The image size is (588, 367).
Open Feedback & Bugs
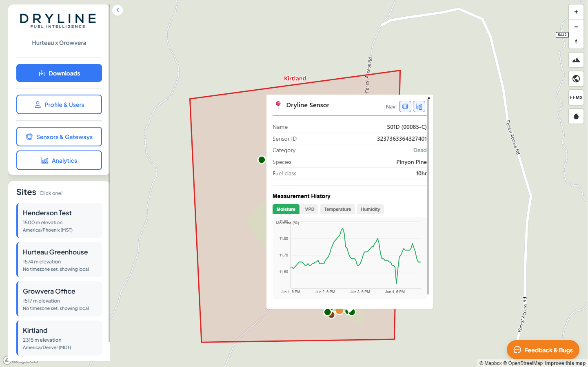click(543, 350)
